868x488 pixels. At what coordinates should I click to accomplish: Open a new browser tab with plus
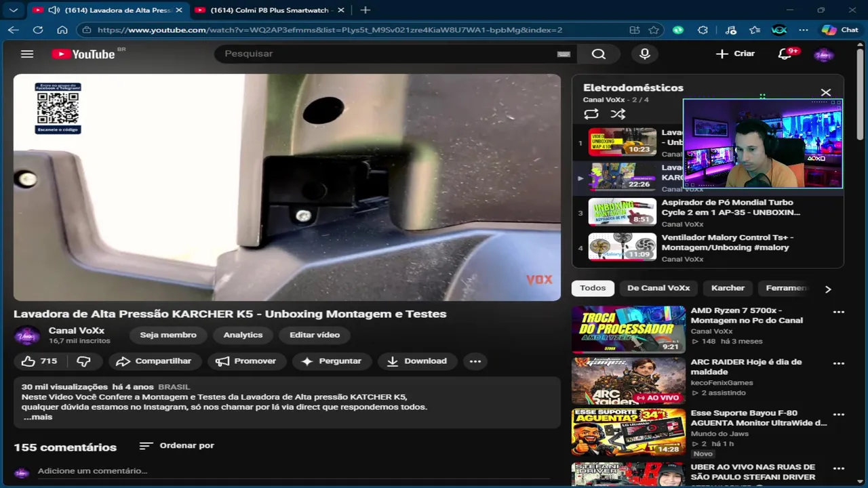(x=365, y=10)
